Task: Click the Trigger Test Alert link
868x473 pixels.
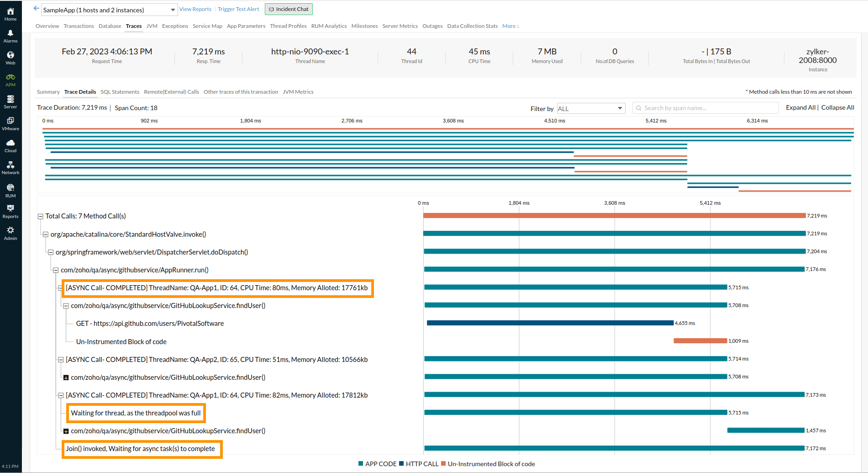Action: point(238,9)
